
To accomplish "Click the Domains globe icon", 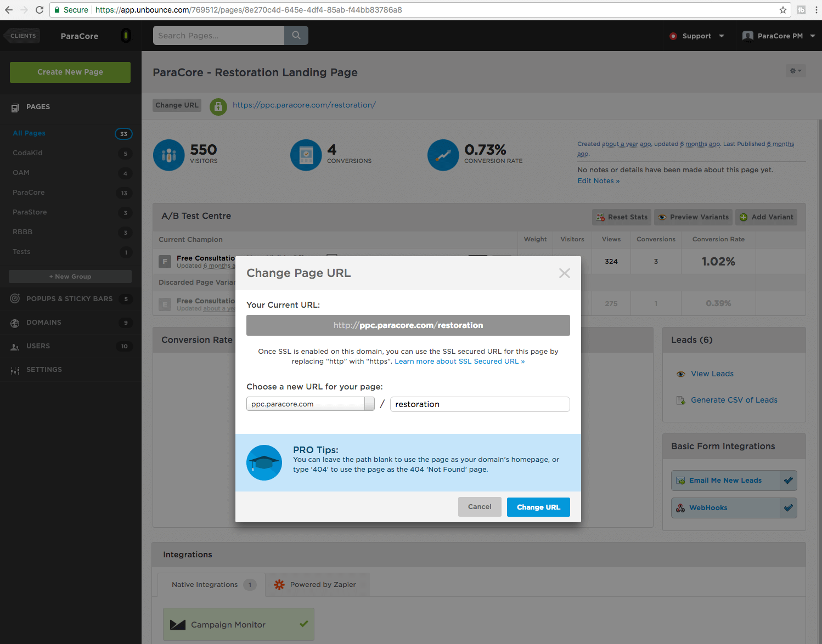I will [15, 323].
